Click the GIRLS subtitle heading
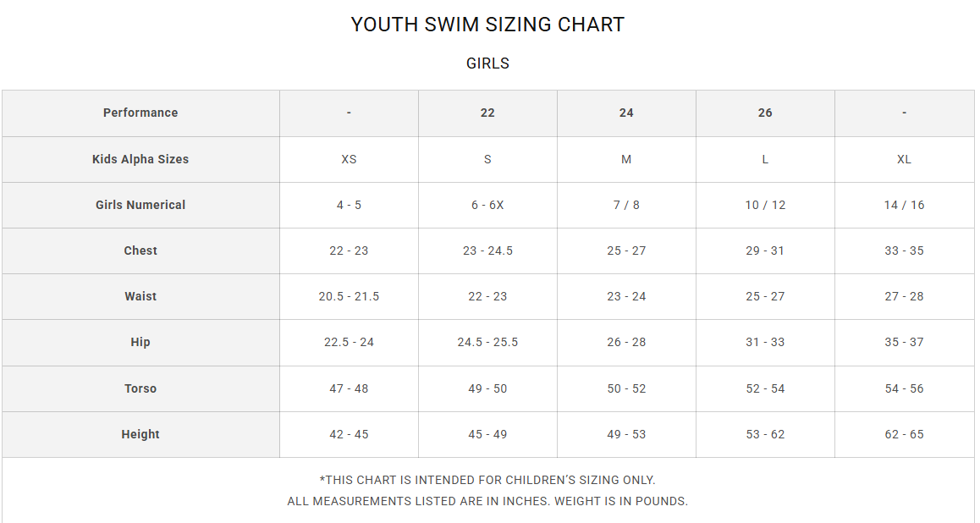 coord(487,63)
